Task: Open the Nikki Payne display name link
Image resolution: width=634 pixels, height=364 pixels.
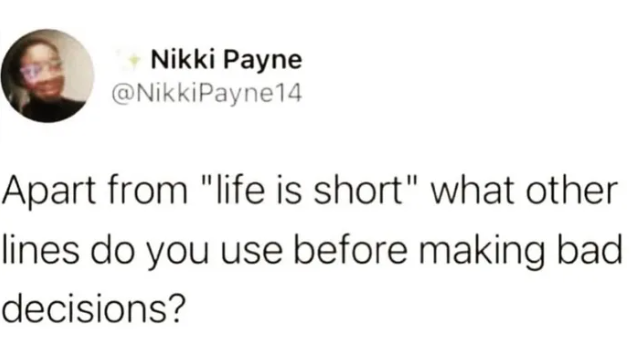Action: (x=226, y=60)
